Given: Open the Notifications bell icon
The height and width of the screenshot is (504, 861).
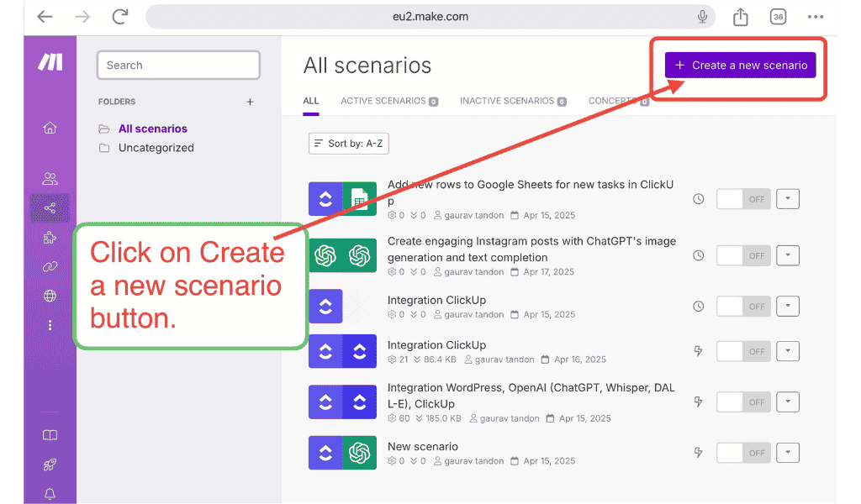Looking at the screenshot, I should pos(50,494).
